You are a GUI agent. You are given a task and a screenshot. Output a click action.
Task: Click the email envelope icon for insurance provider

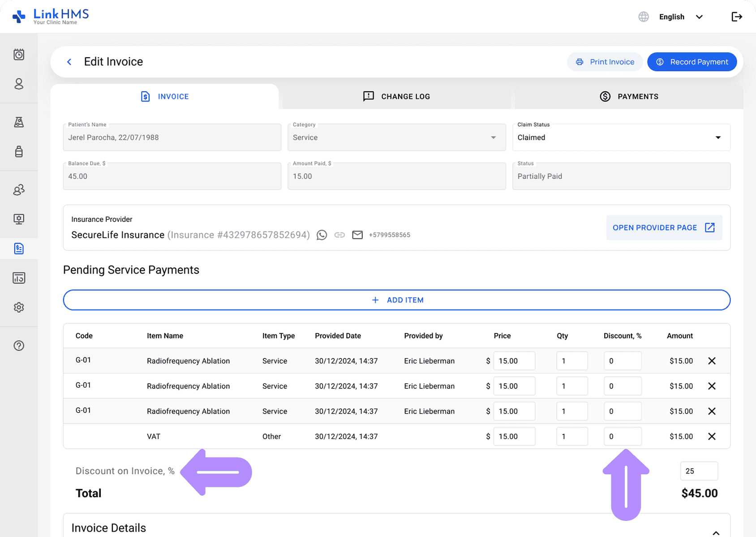pyautogui.click(x=357, y=235)
